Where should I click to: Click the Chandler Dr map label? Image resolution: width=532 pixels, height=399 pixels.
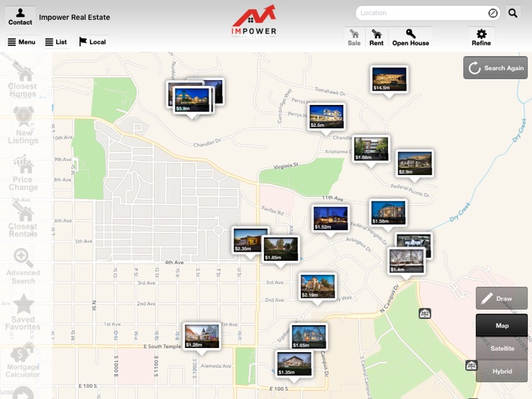point(207,143)
